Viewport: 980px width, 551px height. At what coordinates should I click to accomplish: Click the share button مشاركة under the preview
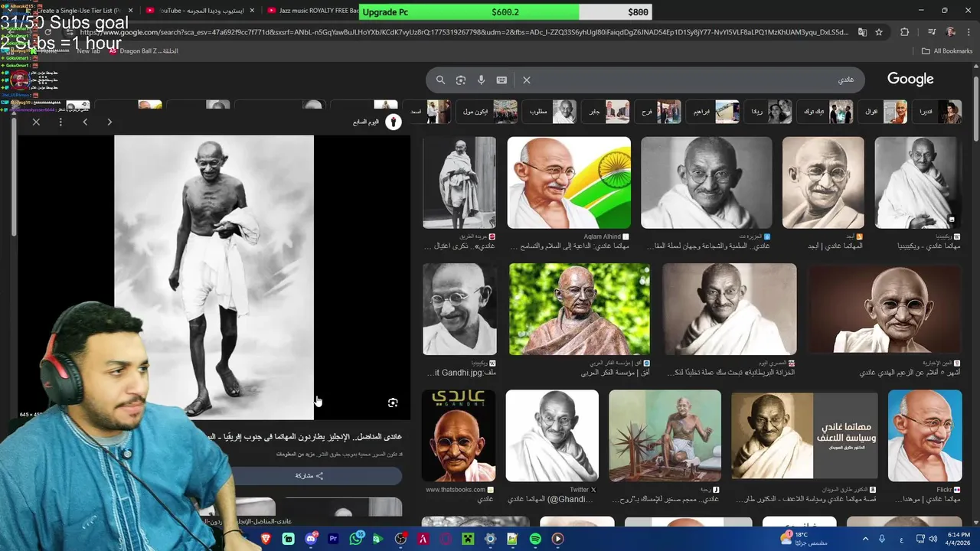[x=309, y=475]
